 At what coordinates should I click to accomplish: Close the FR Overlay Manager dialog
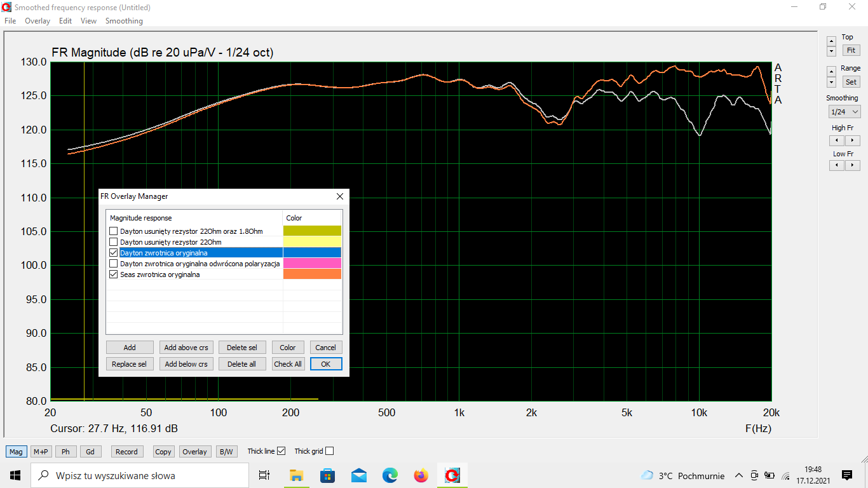tap(339, 196)
